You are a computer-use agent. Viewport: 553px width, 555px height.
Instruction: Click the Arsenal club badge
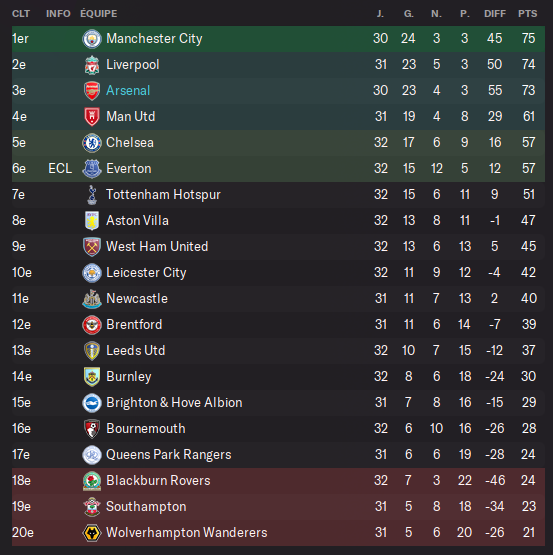coord(92,91)
